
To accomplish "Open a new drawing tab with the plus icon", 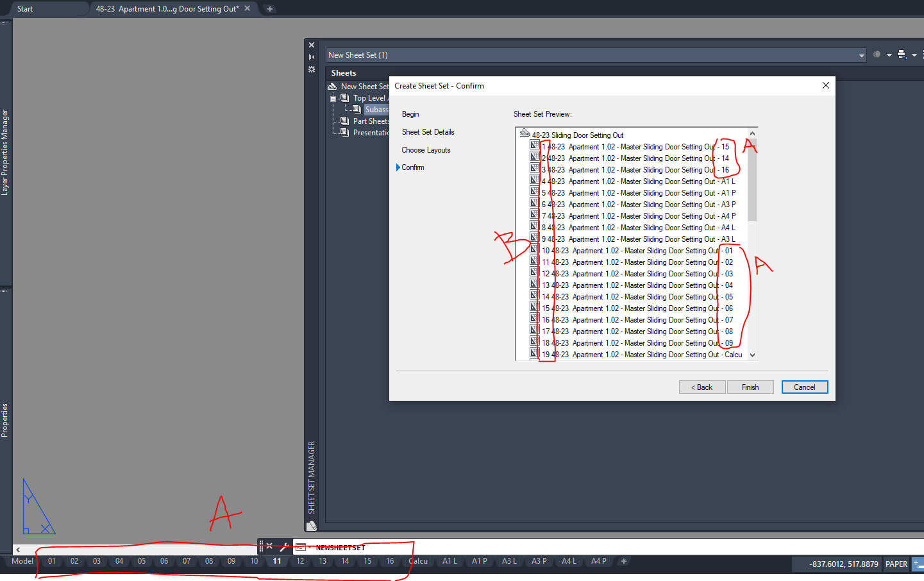I will 269,8.
